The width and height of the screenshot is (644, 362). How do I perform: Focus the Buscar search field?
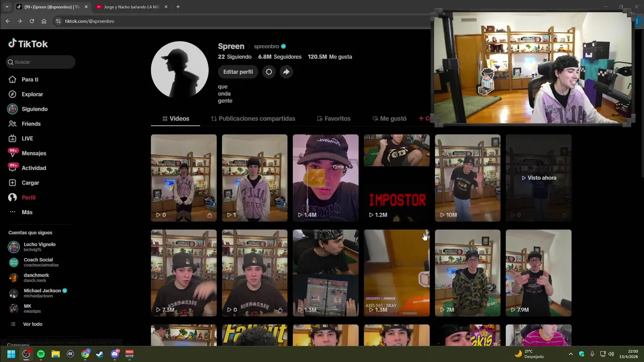pyautogui.click(x=40, y=62)
